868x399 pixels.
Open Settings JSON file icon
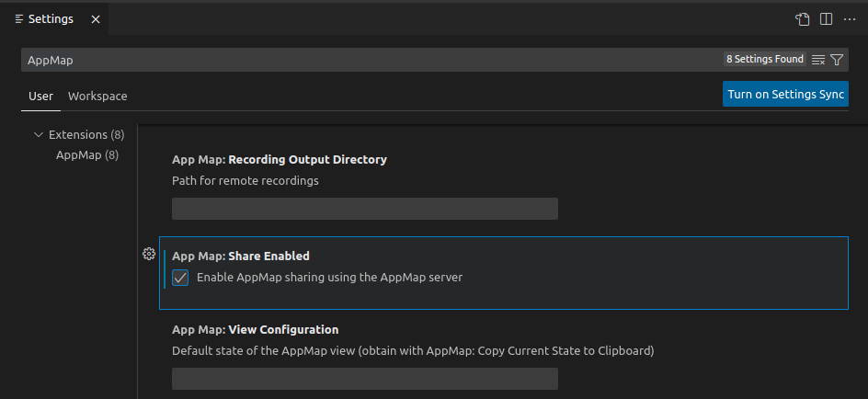pos(802,19)
